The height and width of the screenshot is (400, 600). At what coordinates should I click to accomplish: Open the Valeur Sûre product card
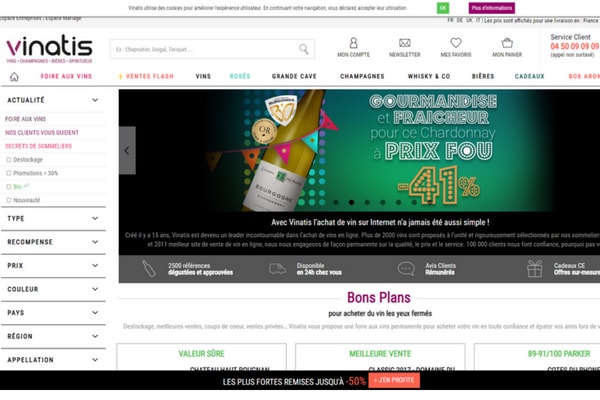pyautogui.click(x=201, y=357)
